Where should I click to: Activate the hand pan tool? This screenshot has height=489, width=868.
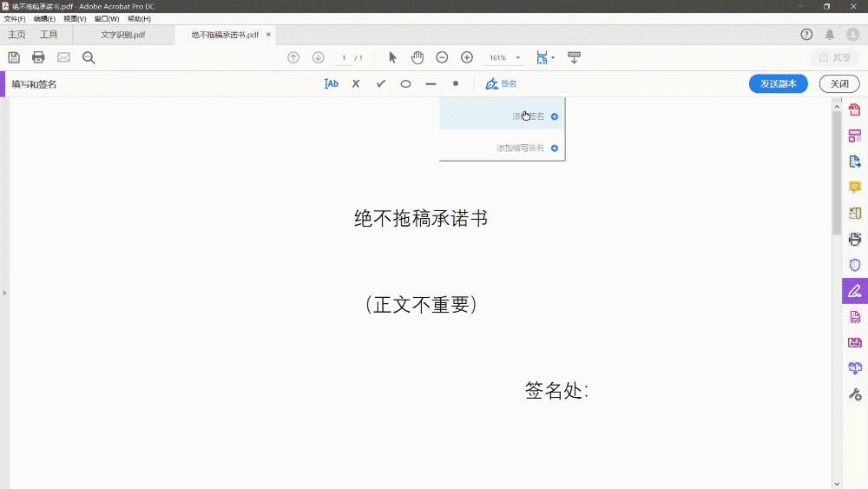point(418,57)
